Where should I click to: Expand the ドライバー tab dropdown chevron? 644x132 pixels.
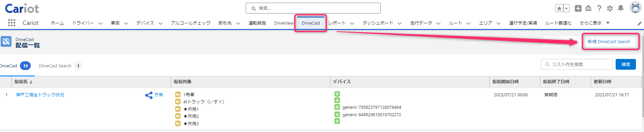(x=101, y=23)
